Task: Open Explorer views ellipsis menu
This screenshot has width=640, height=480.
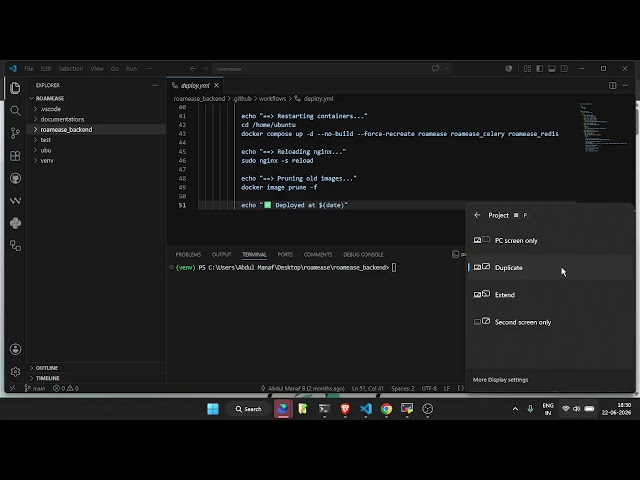Action: pos(155,85)
